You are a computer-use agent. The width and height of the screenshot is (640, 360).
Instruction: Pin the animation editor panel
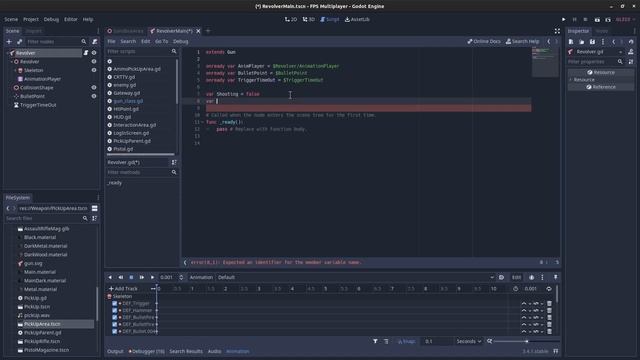coord(556,277)
